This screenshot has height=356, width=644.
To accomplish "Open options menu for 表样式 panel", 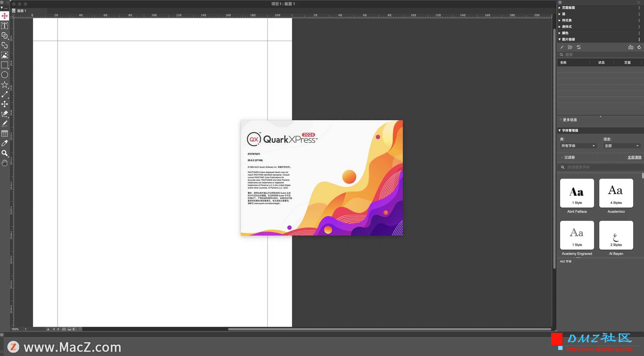I will tap(639, 27).
